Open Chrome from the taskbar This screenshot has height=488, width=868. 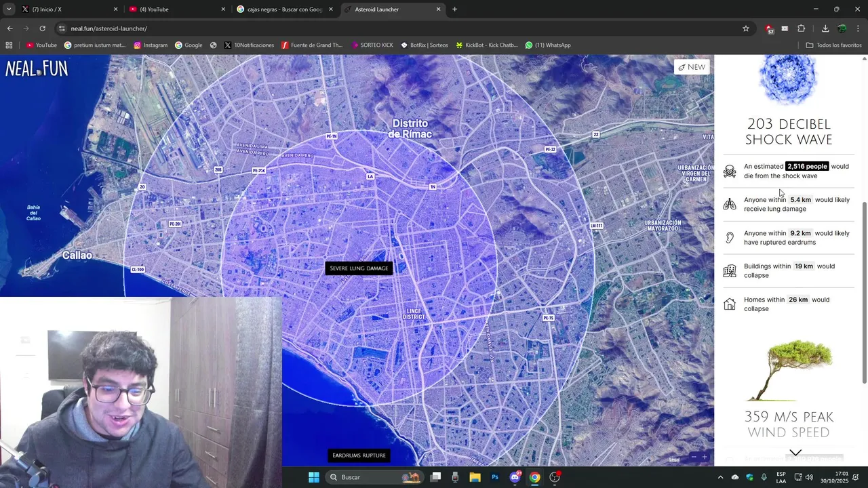[535, 477]
